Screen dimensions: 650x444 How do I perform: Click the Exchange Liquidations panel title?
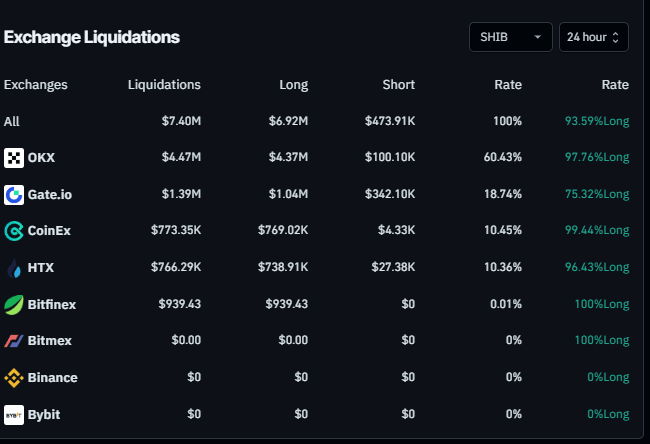92,37
